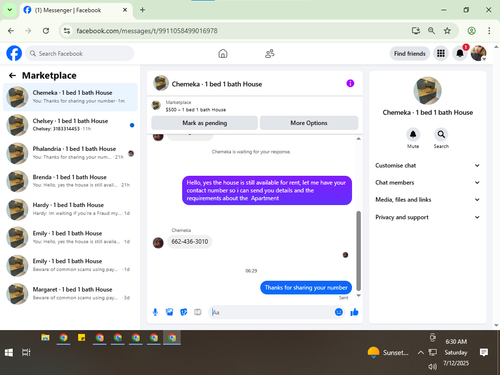Viewport: 500px width, 375px height.
Task: Click the browser address bar URL
Action: coord(147,31)
